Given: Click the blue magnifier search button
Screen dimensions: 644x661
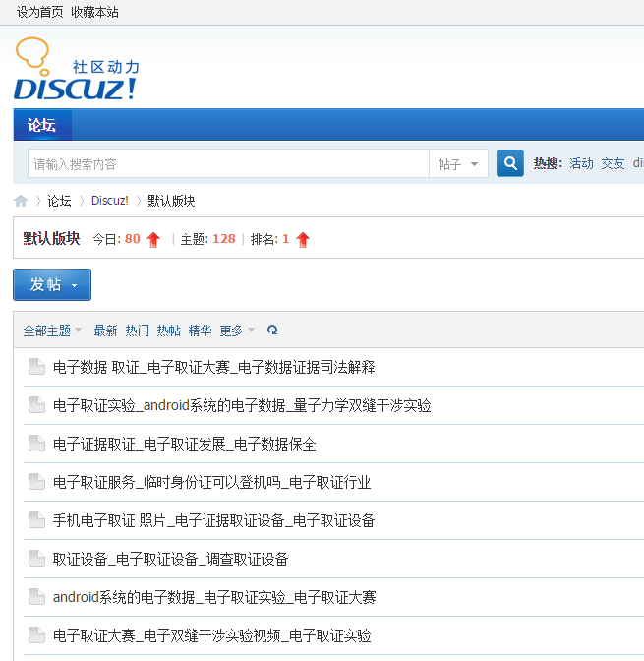Looking at the screenshot, I should [509, 163].
